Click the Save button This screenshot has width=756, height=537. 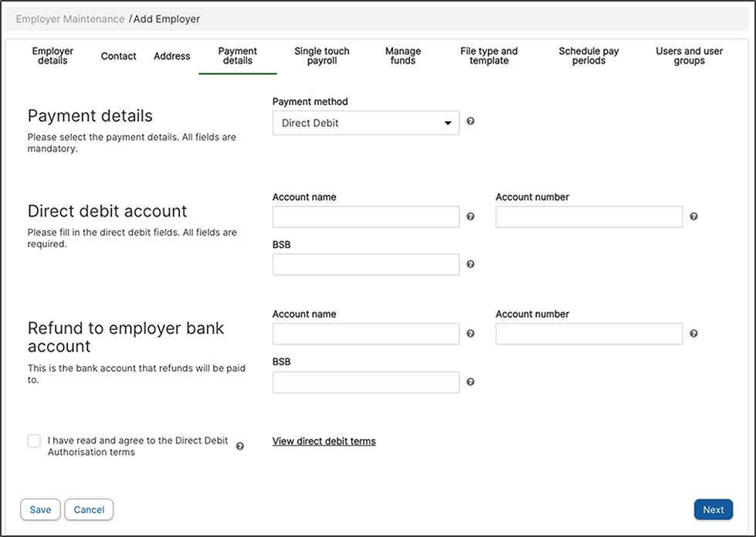[x=40, y=509]
